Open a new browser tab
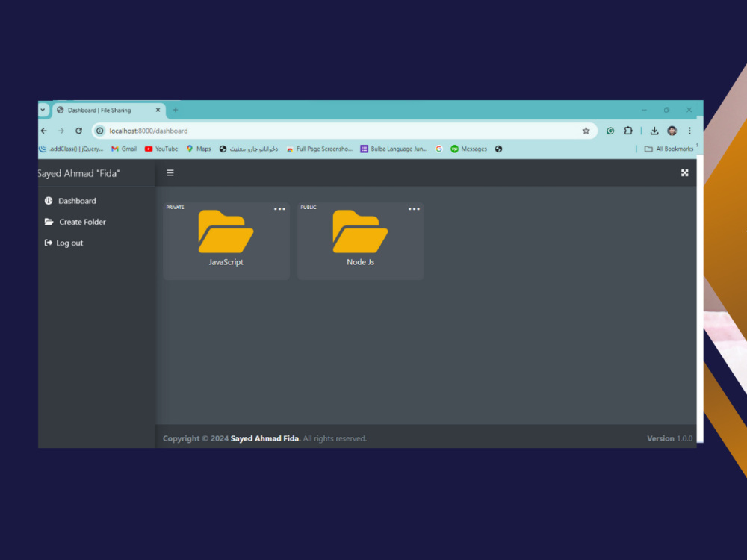 point(176,110)
